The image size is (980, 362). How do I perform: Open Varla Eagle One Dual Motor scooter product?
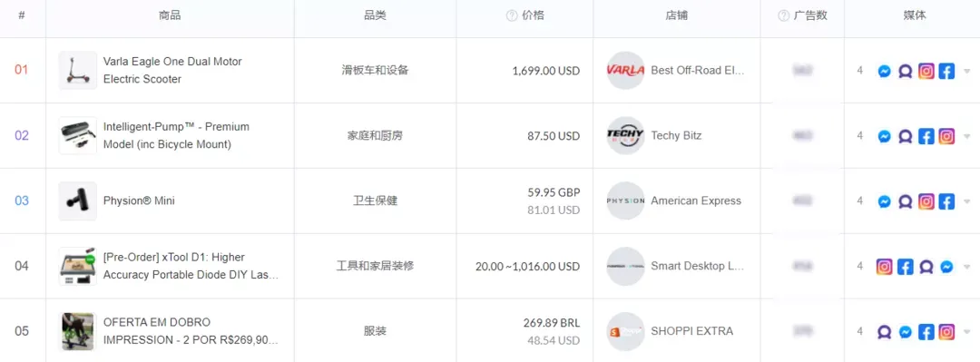(x=172, y=70)
